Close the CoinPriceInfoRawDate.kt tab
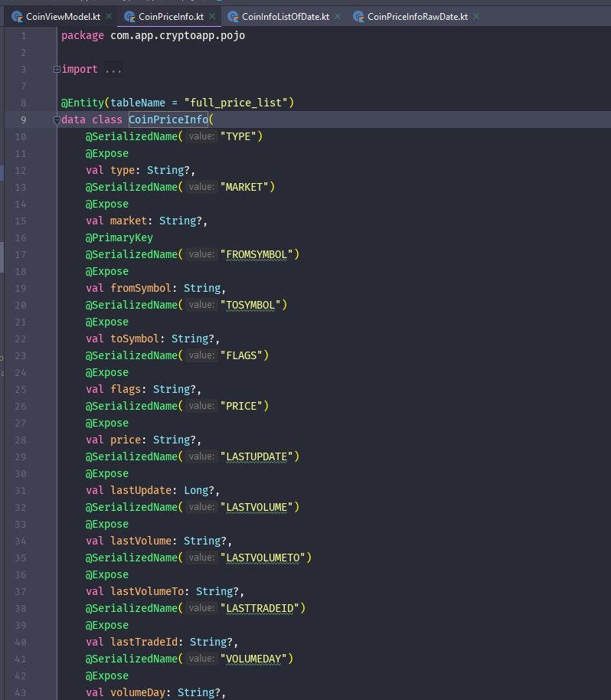The width and height of the screenshot is (611, 700). pyautogui.click(x=476, y=17)
